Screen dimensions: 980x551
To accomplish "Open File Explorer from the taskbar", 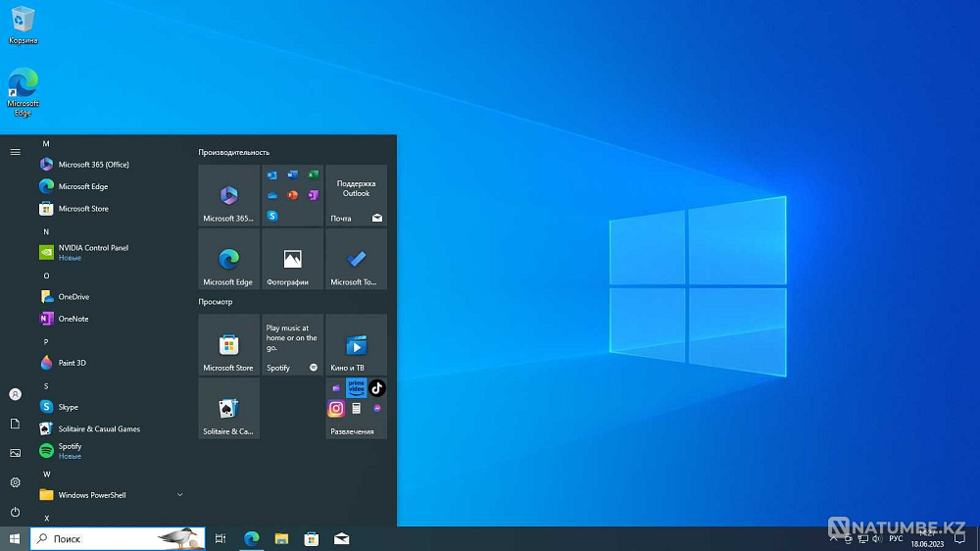I will 281,538.
